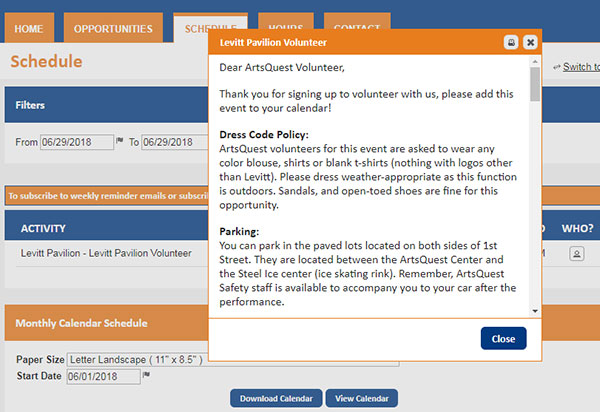Click the Dress Code Policy heading
Viewport: 600px width, 412px height.
pyautogui.click(x=264, y=135)
